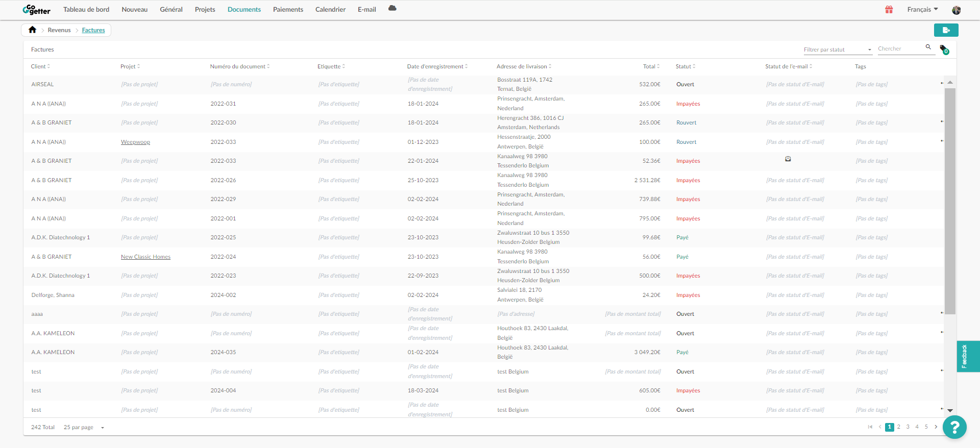Click document number 2024-004
This screenshot has height=448, width=980.
223,390
